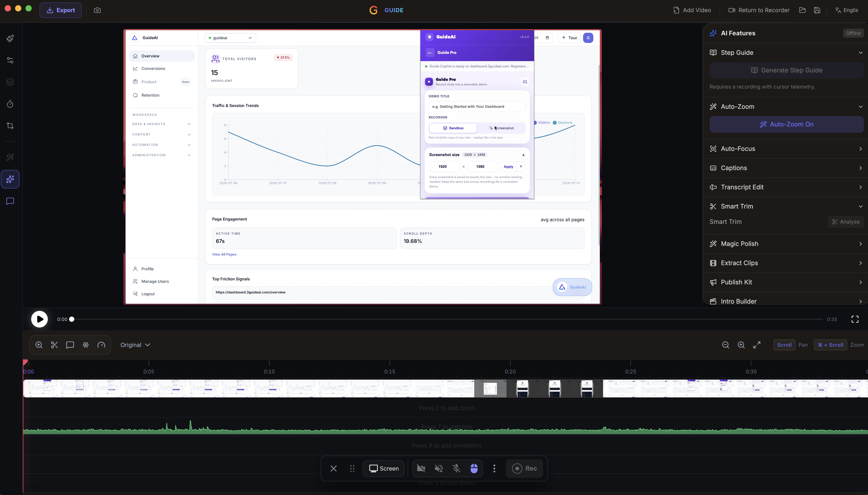
Task: Select Pan mode for timeline
Action: pos(803,345)
